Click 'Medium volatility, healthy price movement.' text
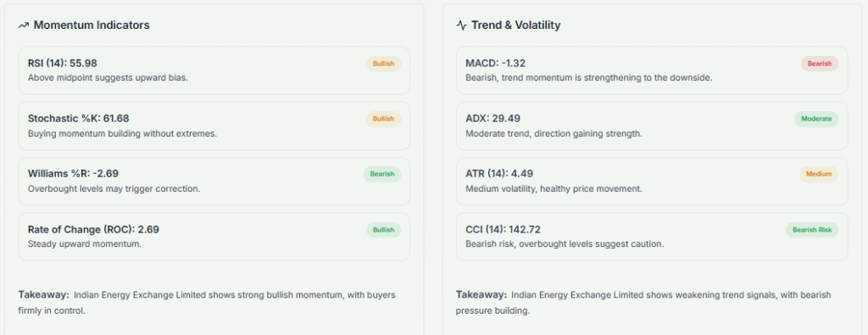This screenshot has height=335, width=868. pyautogui.click(x=554, y=189)
